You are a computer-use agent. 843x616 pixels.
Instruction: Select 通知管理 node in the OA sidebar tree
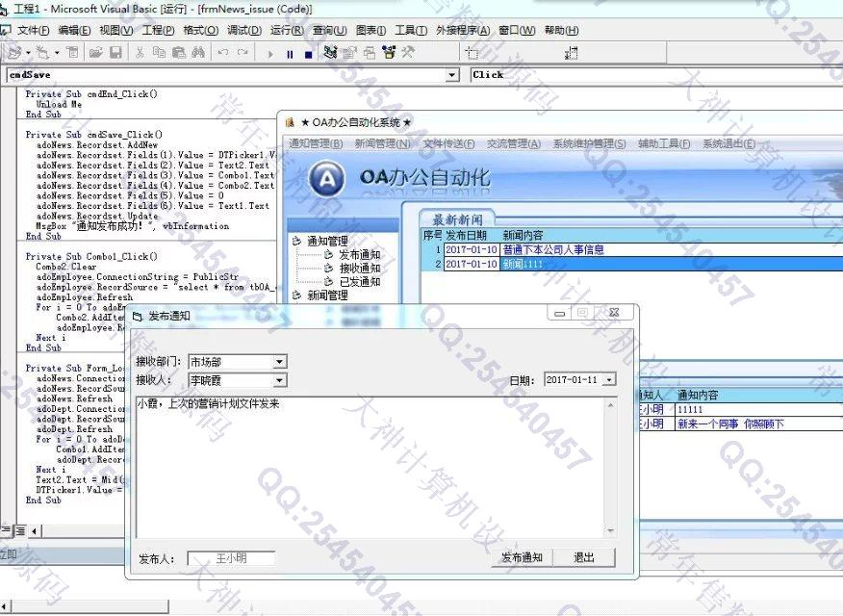click(x=327, y=241)
